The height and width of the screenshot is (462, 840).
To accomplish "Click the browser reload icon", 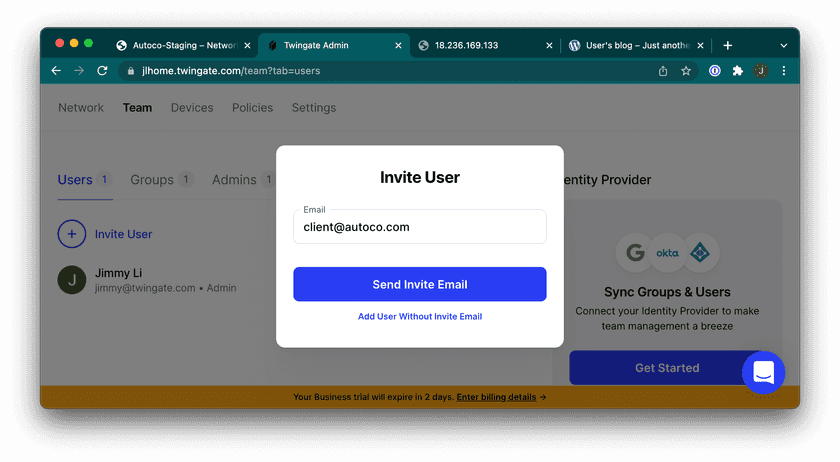I will 102,71.
